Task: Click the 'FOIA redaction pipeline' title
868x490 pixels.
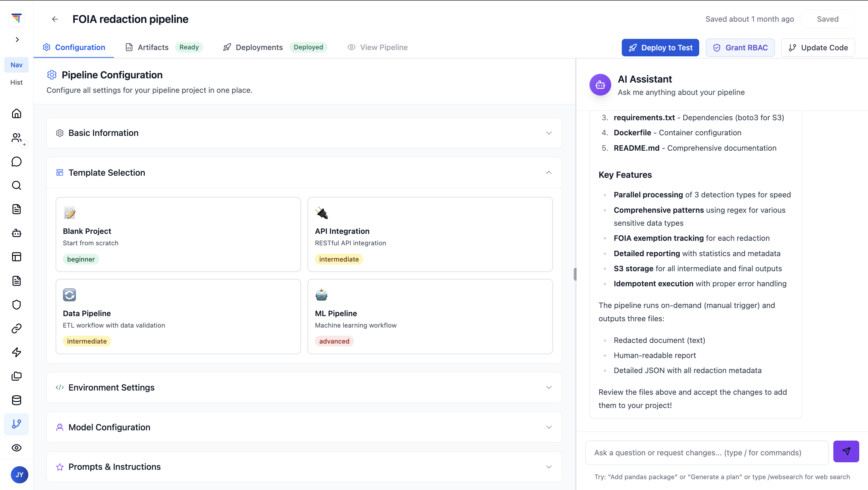Action: (131, 19)
